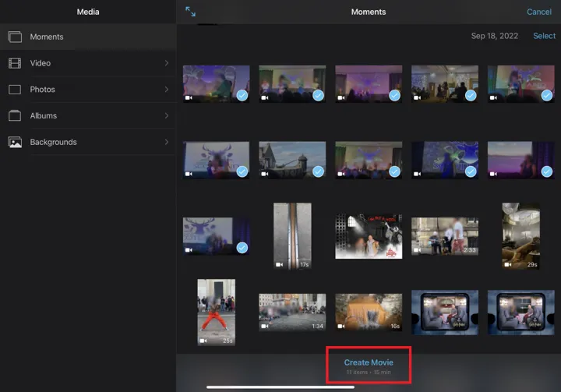Image resolution: width=561 pixels, height=392 pixels.
Task: Click camera icon on the 17s vertical clip
Action: [x=280, y=265]
